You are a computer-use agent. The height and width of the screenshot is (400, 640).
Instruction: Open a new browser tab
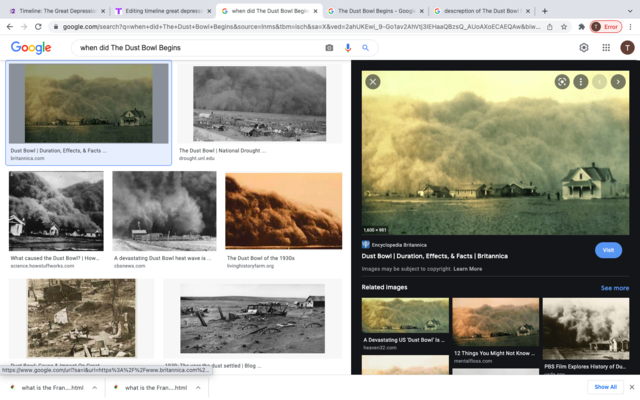point(544,11)
